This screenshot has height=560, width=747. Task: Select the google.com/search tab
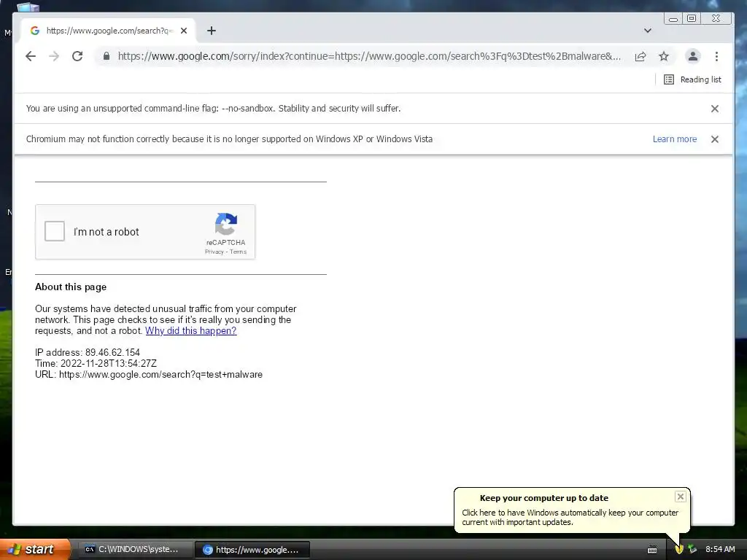pos(109,31)
